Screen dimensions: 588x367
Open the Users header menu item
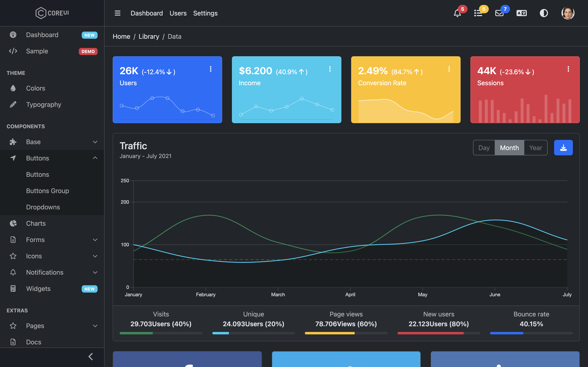point(178,13)
